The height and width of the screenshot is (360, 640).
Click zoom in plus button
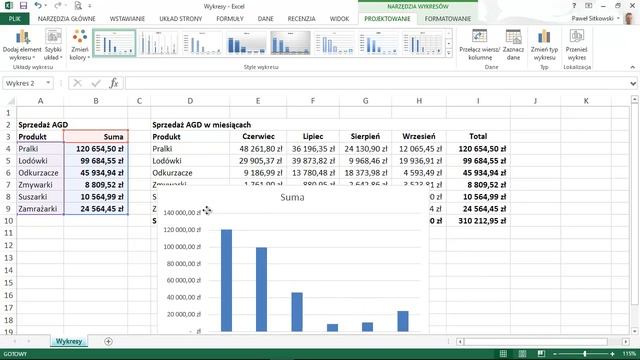[612, 354]
